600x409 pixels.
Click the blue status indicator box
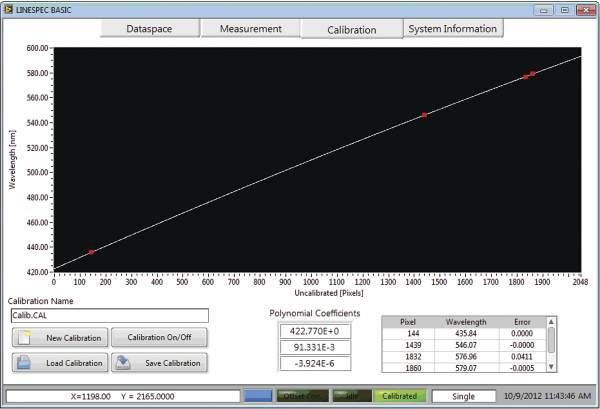tap(259, 396)
